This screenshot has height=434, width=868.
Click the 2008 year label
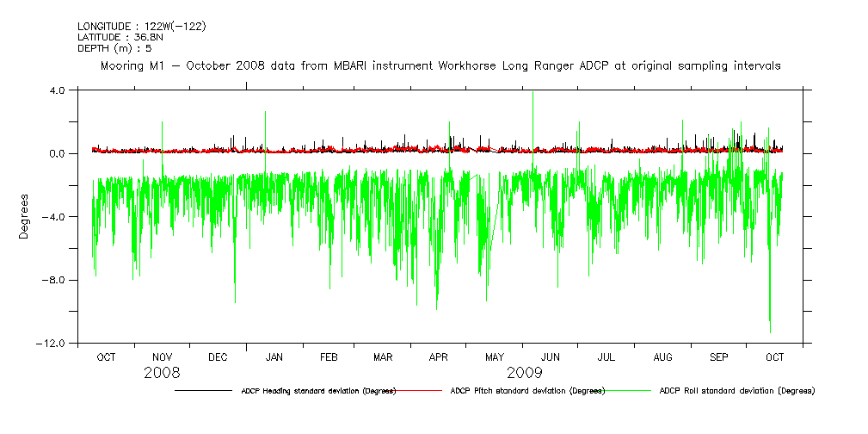[162, 373]
